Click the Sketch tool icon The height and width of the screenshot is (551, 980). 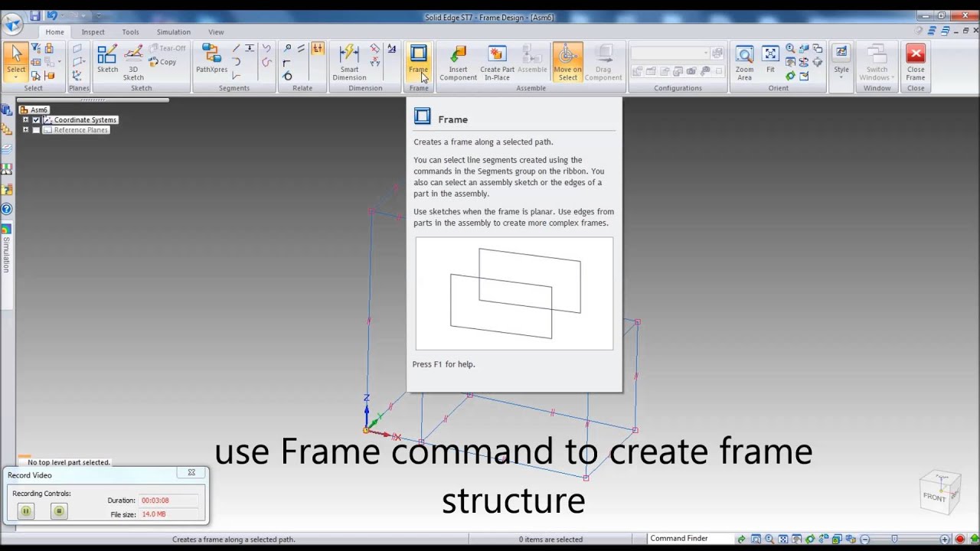pyautogui.click(x=107, y=60)
